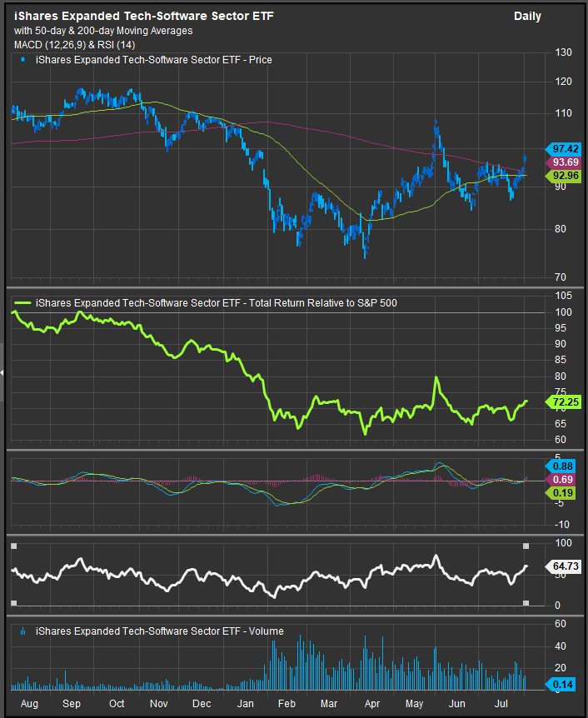
Task: Click the ETF Volume legend label
Action: pos(160,631)
